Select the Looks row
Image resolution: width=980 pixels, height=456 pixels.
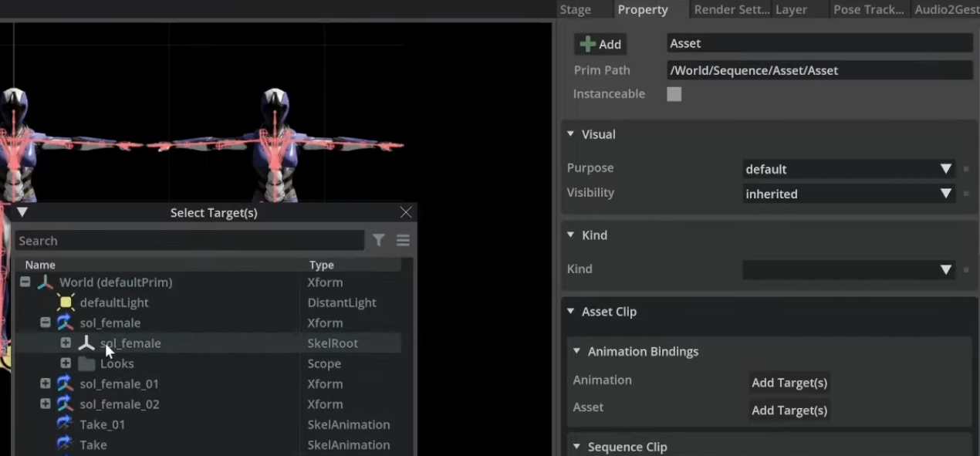click(208, 363)
